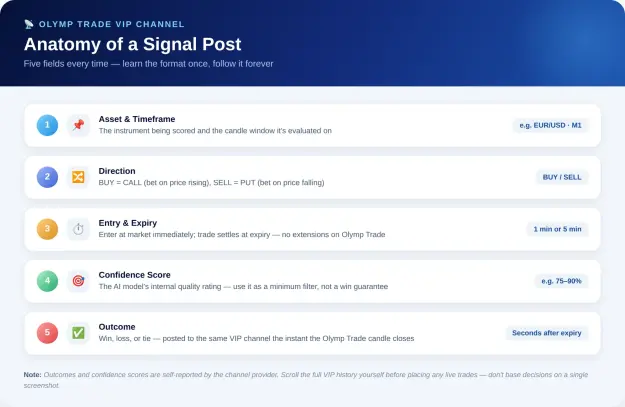This screenshot has height=407, width=625.
Task: Select the orange number 3 circle
Action: 47,229
